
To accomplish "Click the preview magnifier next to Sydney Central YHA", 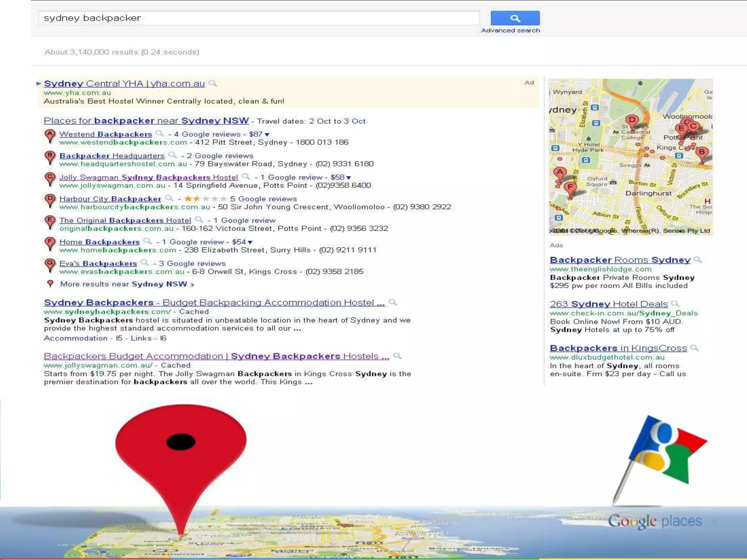I will 212,83.
